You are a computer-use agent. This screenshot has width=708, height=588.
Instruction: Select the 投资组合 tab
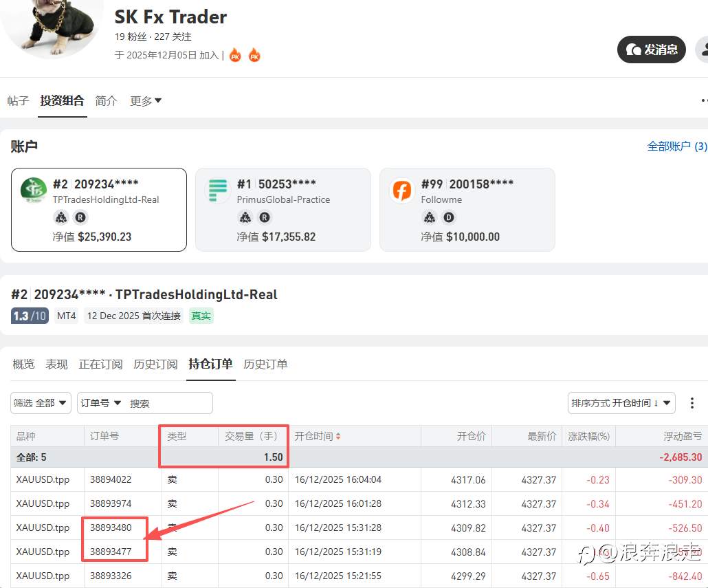click(62, 100)
